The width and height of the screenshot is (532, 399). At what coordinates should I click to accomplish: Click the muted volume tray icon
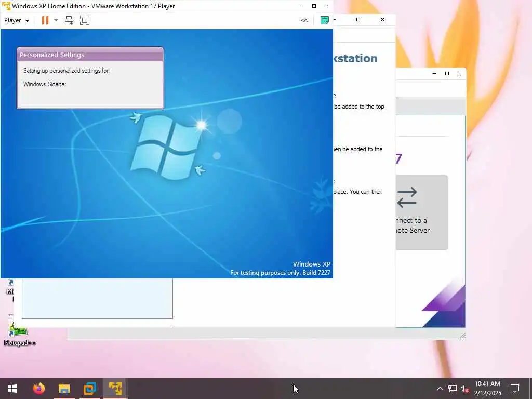tap(464, 389)
